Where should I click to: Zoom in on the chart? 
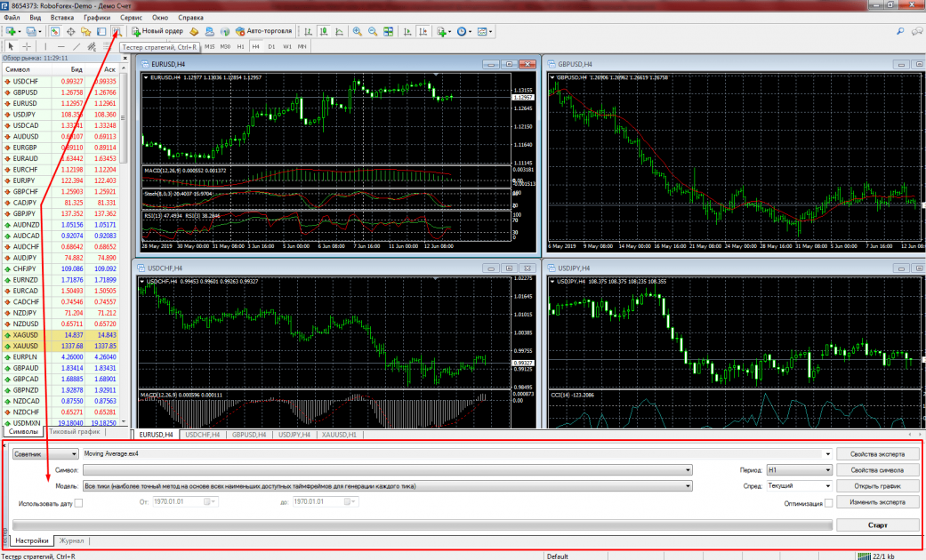coord(357,31)
